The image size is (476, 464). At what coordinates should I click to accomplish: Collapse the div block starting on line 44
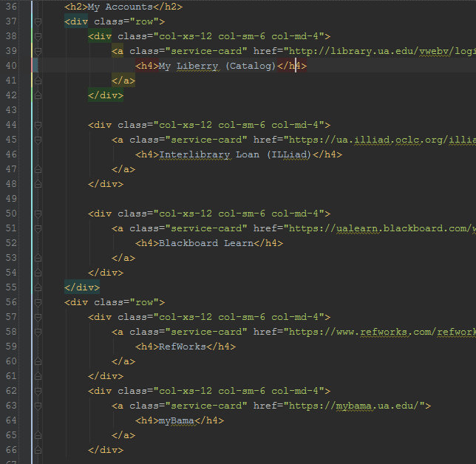(x=38, y=126)
